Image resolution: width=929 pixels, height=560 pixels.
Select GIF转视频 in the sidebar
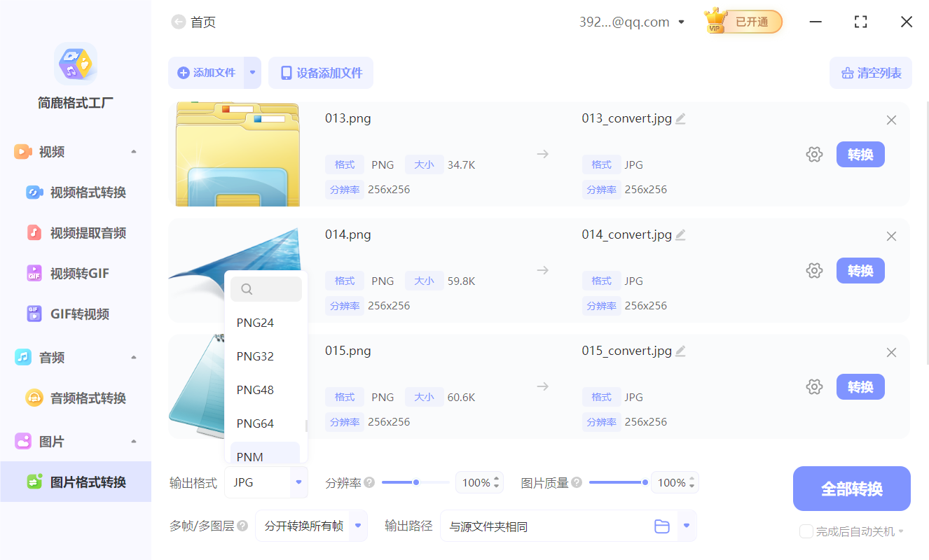(34, 314)
